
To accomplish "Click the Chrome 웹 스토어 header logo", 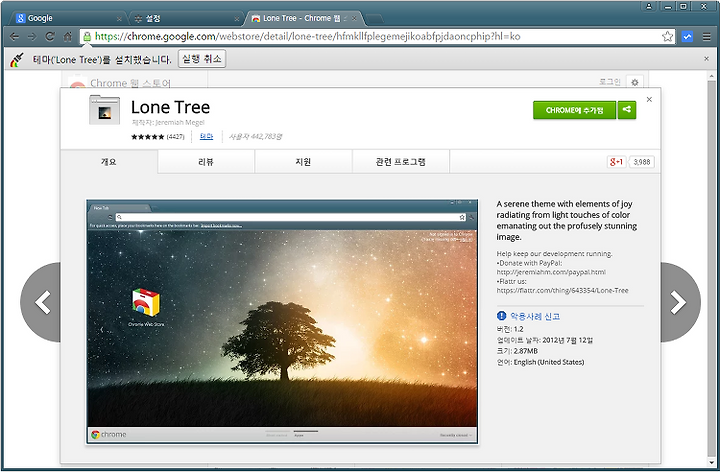I will [120, 83].
